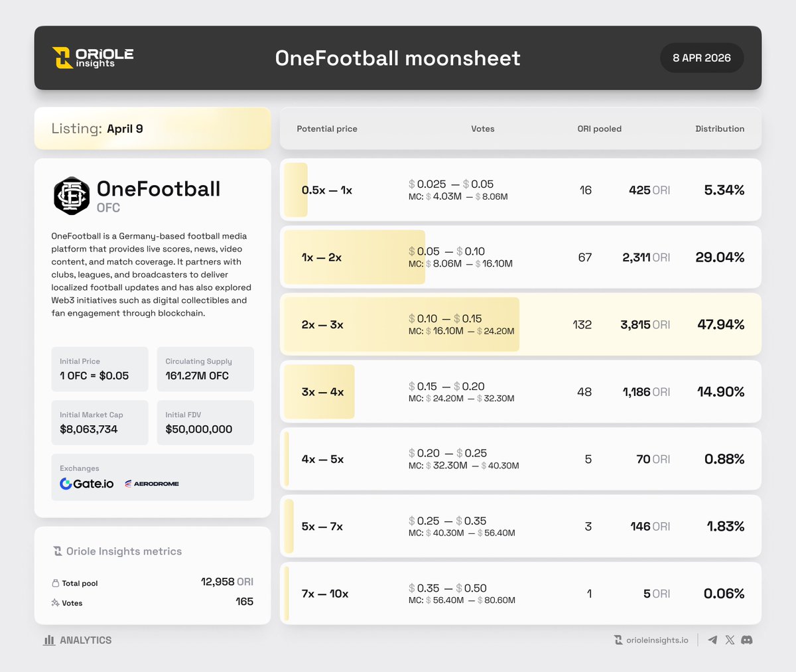Click the Initial Market Cap $8,063,734 card
Viewport: 796px width, 672px height.
(x=99, y=423)
